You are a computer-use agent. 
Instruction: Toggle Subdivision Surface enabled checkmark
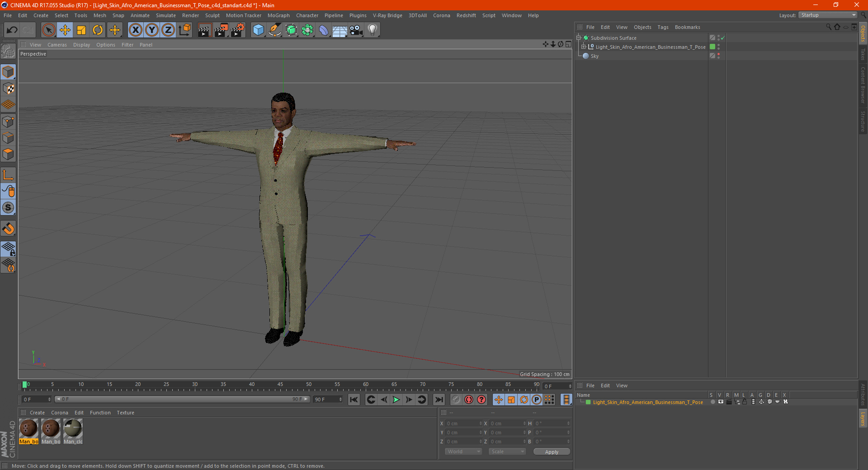point(723,38)
